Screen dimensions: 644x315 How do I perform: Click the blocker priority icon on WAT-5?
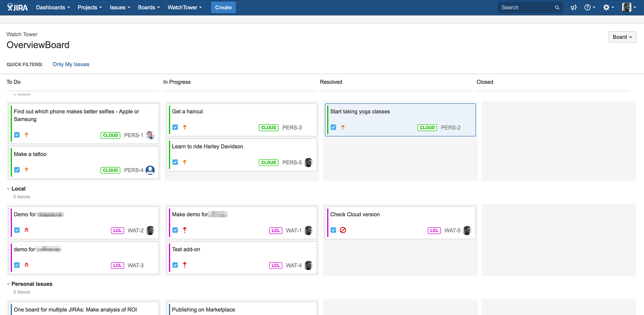[x=343, y=230]
